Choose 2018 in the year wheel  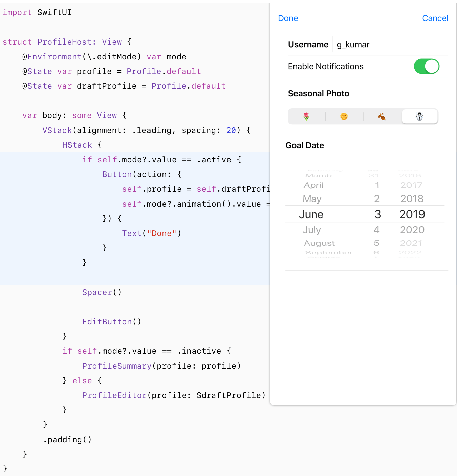pos(412,199)
